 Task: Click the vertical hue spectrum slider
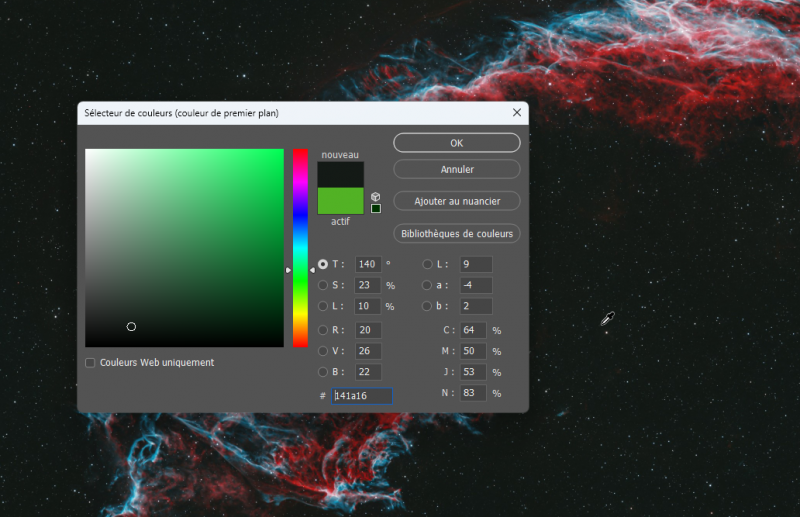tap(300, 248)
